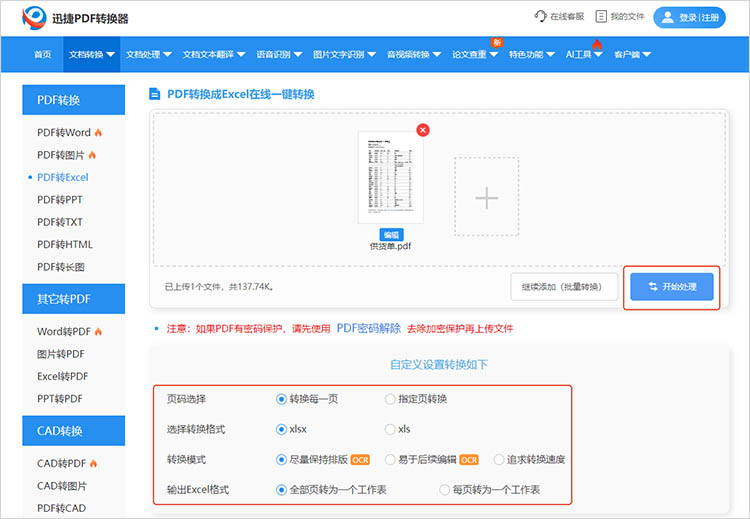Click the 迅捷PDF转换器 logo icon

34,18
